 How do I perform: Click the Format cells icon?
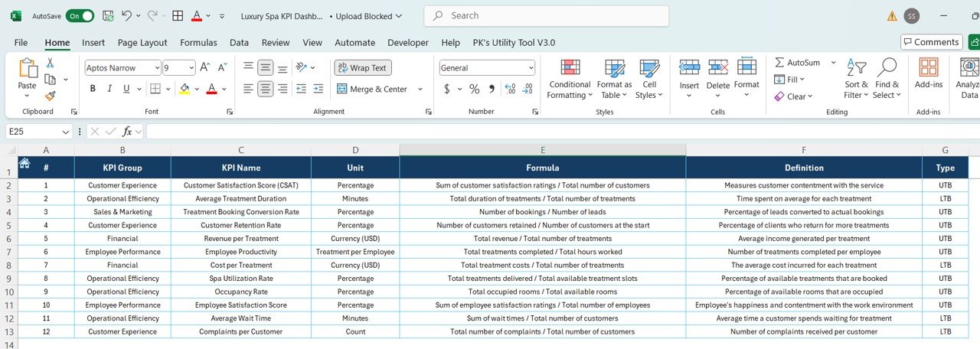point(746,67)
